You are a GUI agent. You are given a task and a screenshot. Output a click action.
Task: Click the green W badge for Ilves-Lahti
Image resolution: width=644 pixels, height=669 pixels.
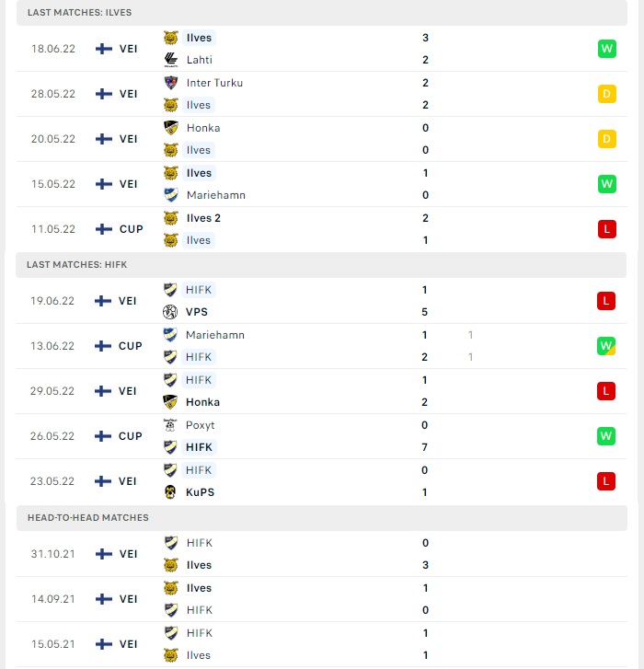[607, 49]
